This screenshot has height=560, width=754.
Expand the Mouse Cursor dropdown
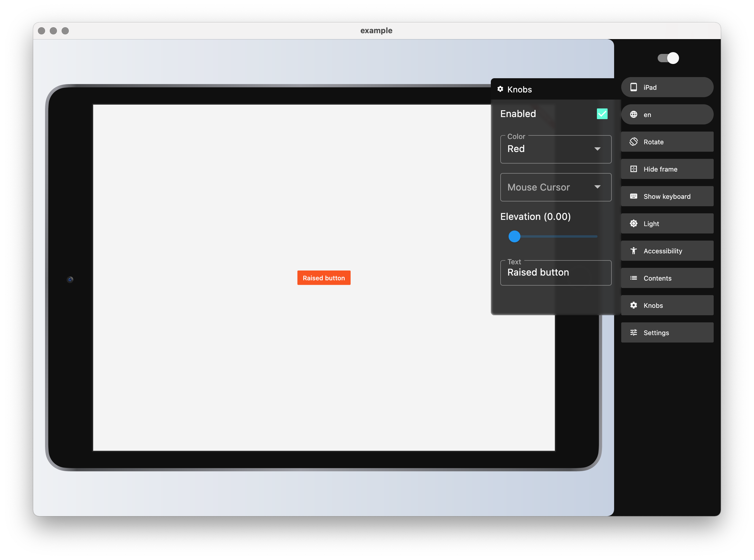pos(555,187)
